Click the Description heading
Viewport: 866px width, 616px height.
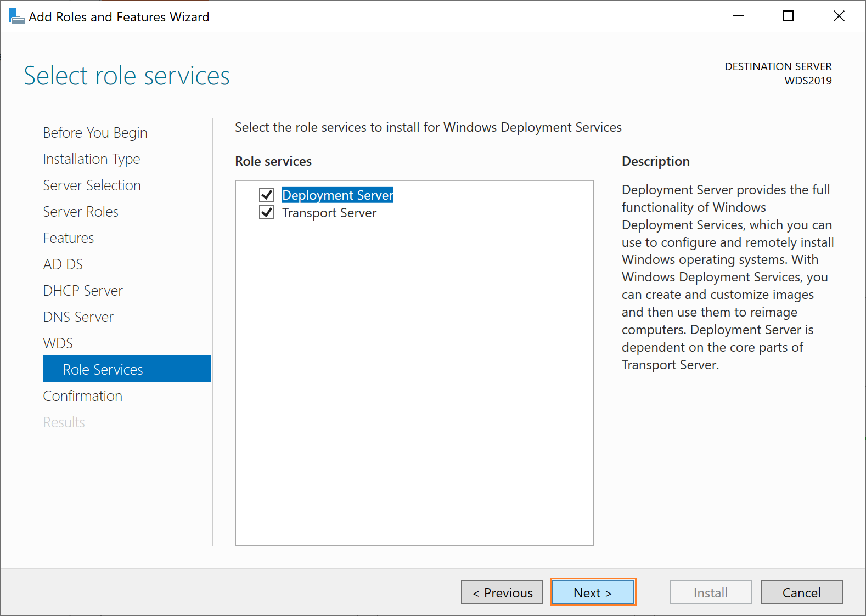pyautogui.click(x=655, y=161)
